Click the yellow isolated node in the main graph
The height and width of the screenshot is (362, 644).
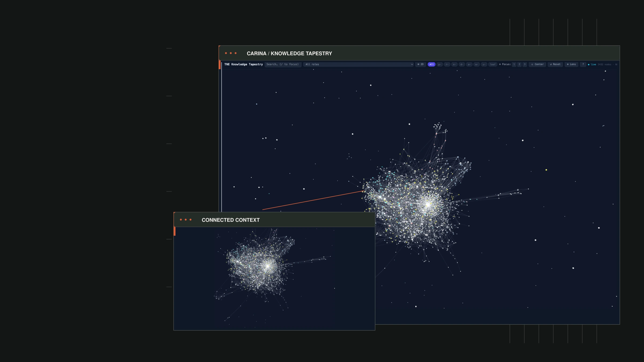pos(546,170)
